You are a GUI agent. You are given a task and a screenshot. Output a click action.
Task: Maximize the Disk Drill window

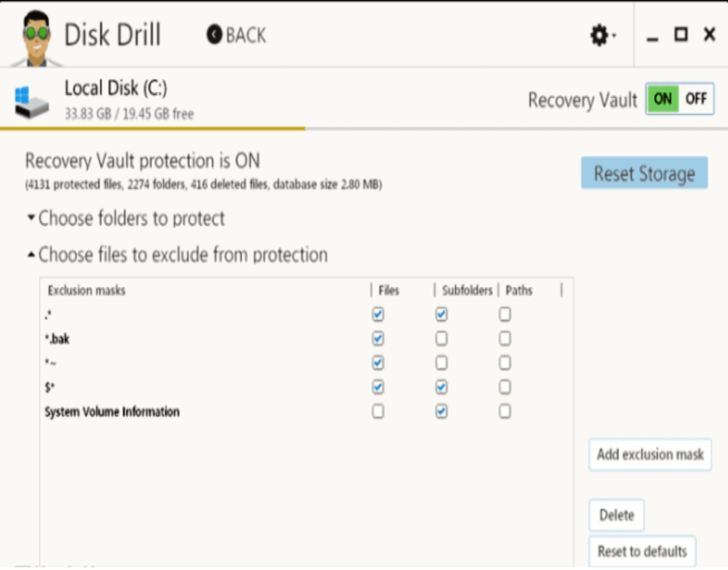681,35
